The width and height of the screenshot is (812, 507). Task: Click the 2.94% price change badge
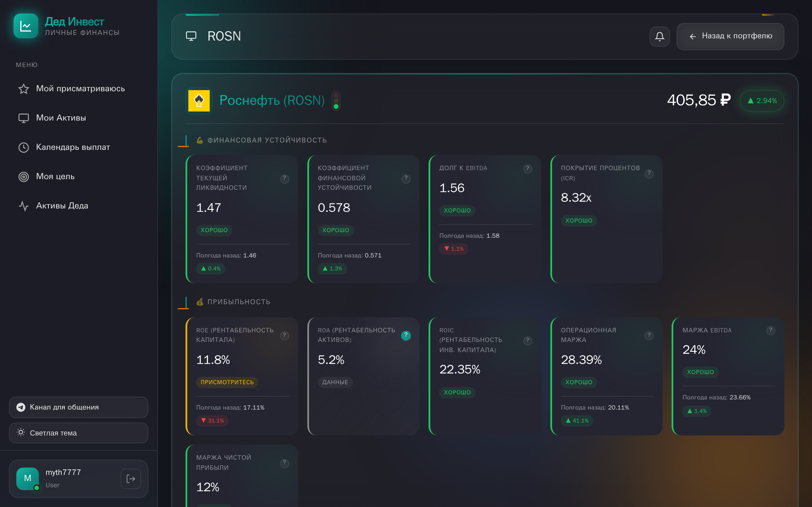click(x=762, y=101)
